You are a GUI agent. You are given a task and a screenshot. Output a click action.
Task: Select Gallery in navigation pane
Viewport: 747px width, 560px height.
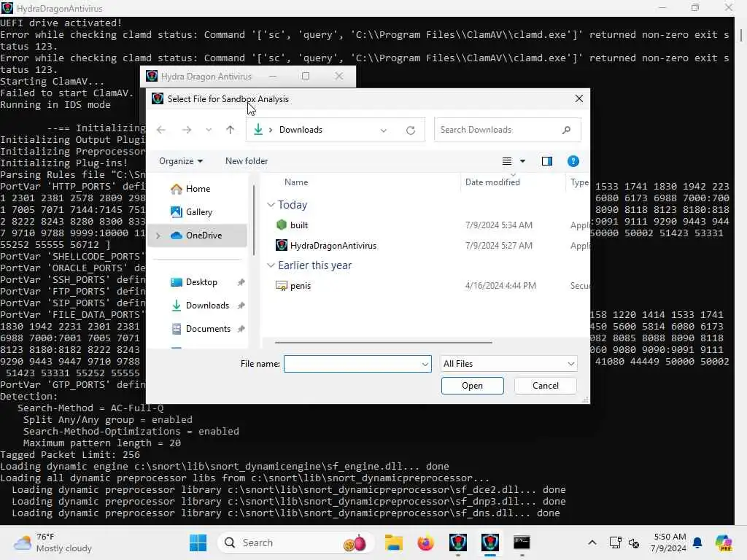(198, 212)
